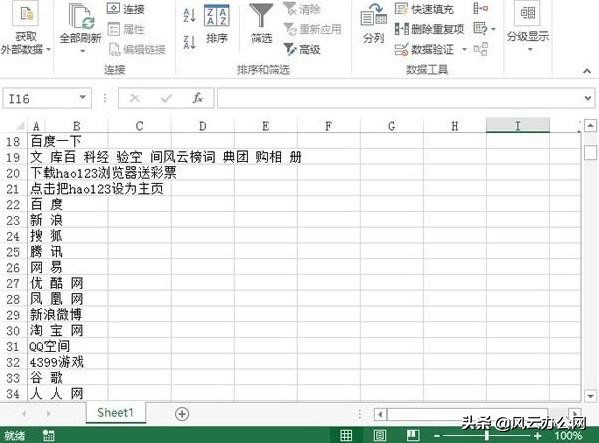The height and width of the screenshot is (443, 599).
Task: Select column C header
Action: coord(139,126)
